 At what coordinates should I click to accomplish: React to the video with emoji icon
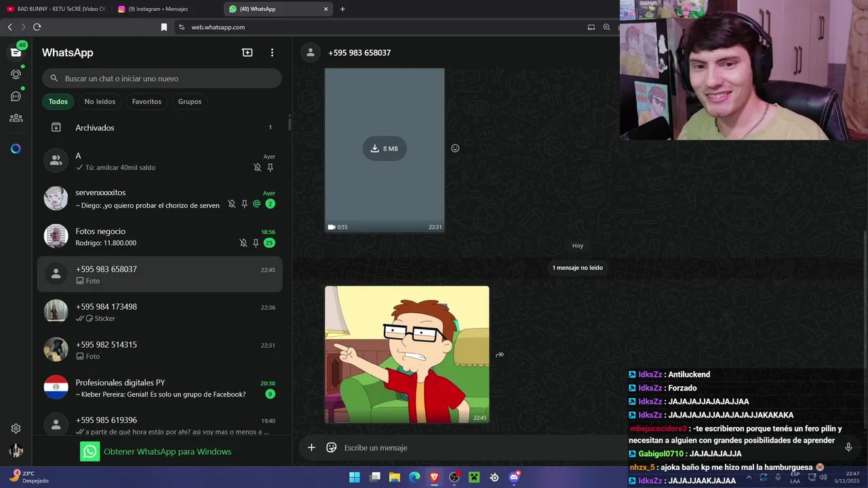(x=455, y=148)
